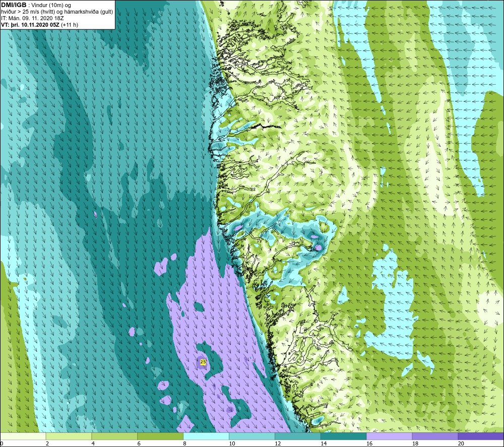Click the 6–8 m/s dark green swatch
Viewport: 504px width, 447px height.
160,436
